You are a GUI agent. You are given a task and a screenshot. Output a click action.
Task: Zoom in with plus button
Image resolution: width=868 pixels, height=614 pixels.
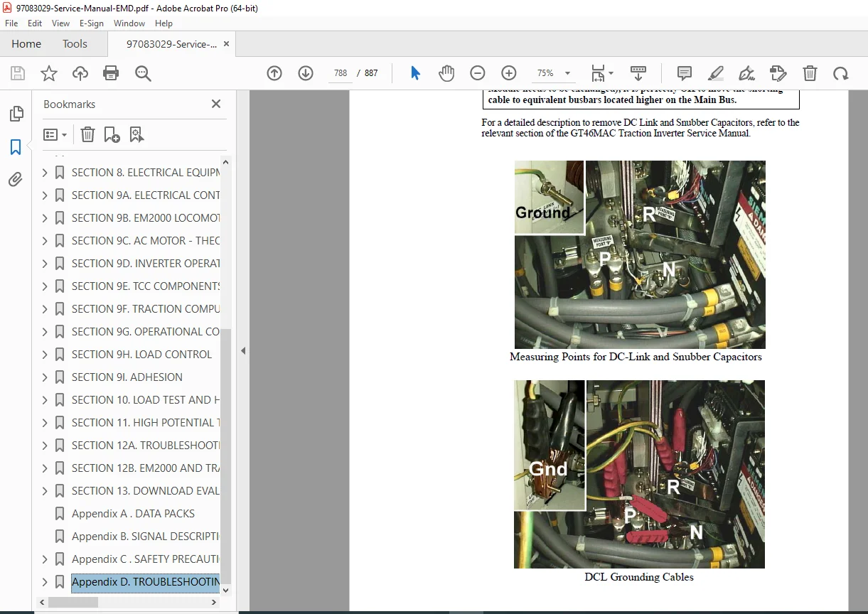509,73
